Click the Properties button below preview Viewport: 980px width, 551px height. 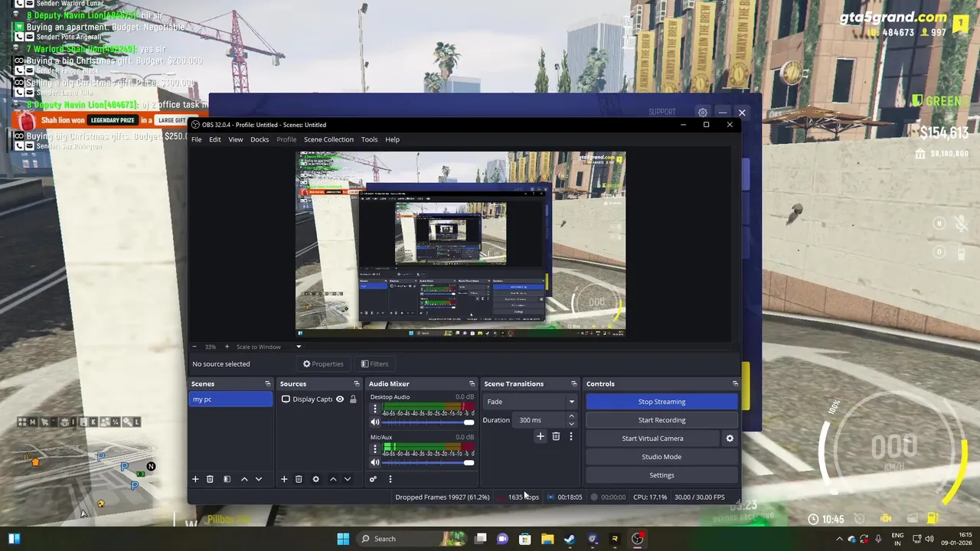[323, 364]
